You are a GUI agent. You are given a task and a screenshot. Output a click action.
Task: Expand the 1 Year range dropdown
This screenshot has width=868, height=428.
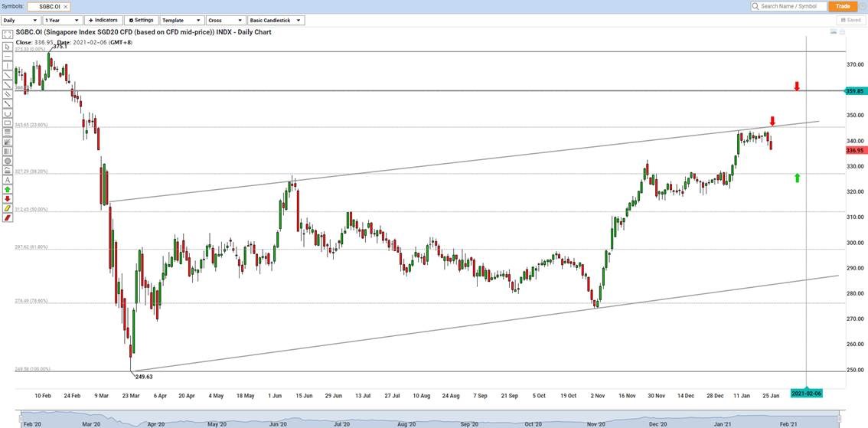pos(63,20)
